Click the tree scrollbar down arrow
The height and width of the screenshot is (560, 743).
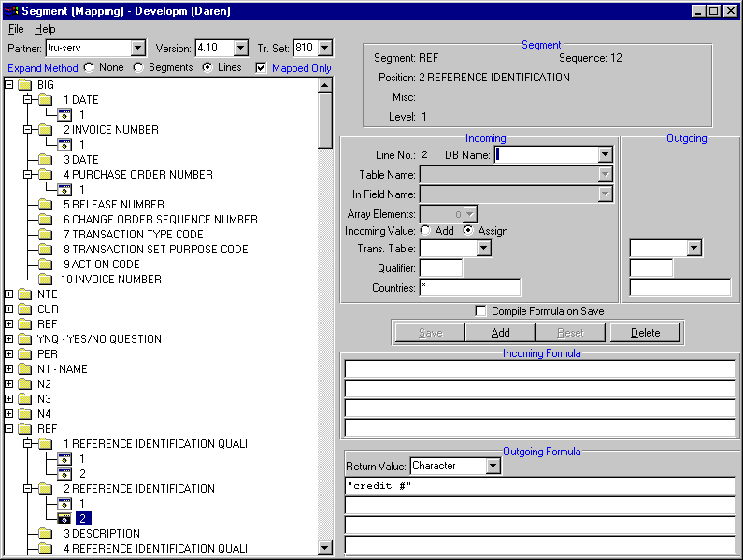325,549
